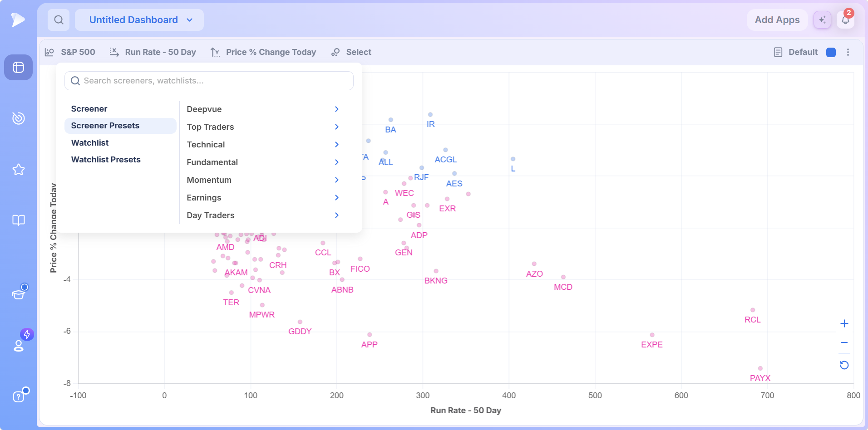
Task: Open the radar scanner sidebar icon
Action: tap(18, 118)
